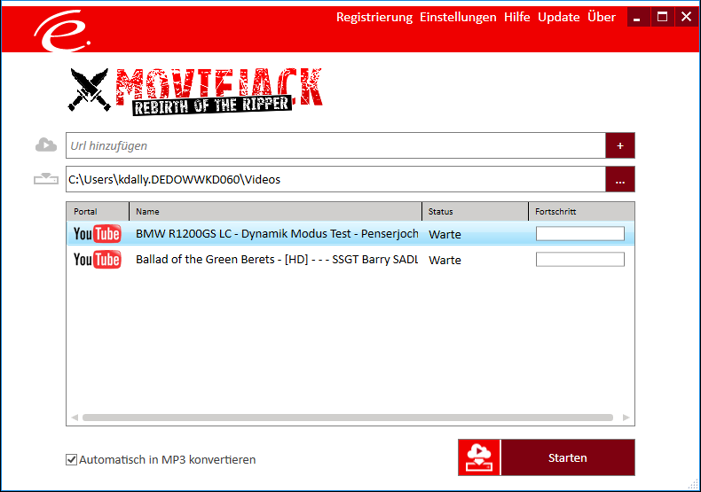This screenshot has width=701, height=492.
Task: Click the MovieJack Rebirth of the Ripper logo
Action: (x=195, y=91)
